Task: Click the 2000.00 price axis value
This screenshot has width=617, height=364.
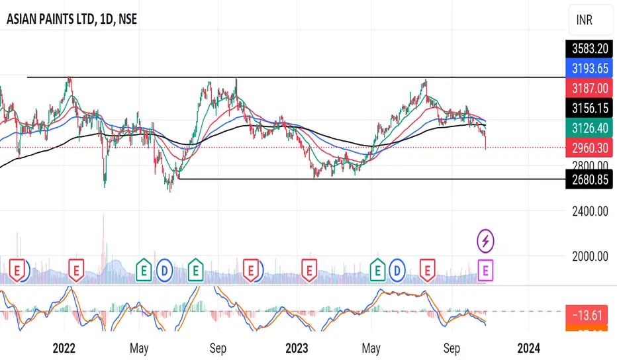Action: click(590, 257)
